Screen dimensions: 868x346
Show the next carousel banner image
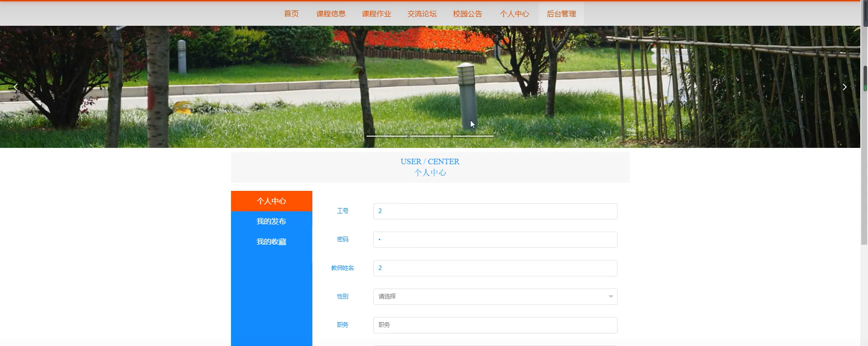pos(844,87)
